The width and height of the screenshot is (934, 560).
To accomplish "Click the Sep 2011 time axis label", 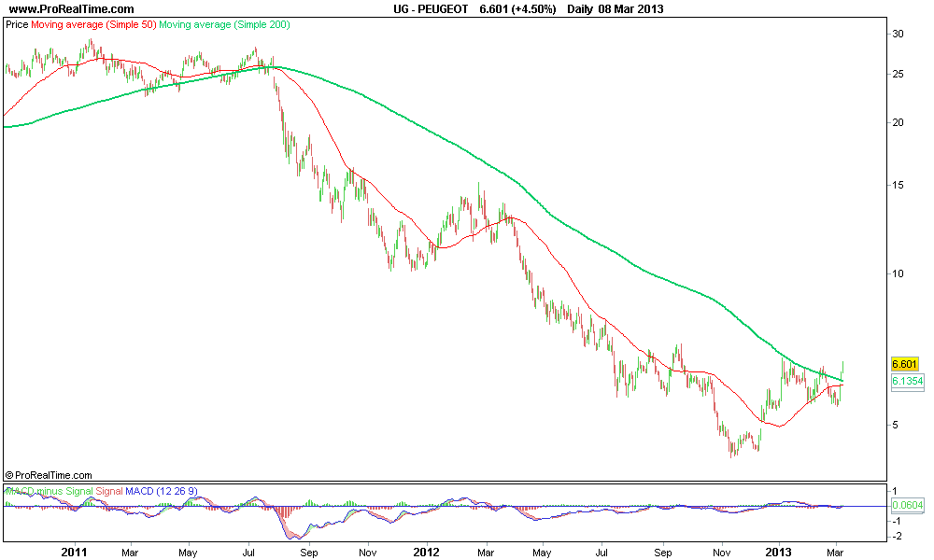I will (308, 553).
